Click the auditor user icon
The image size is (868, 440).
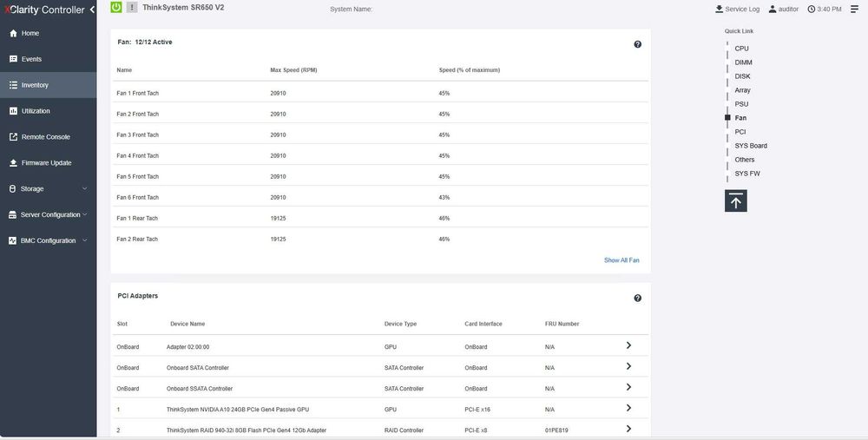pos(773,9)
